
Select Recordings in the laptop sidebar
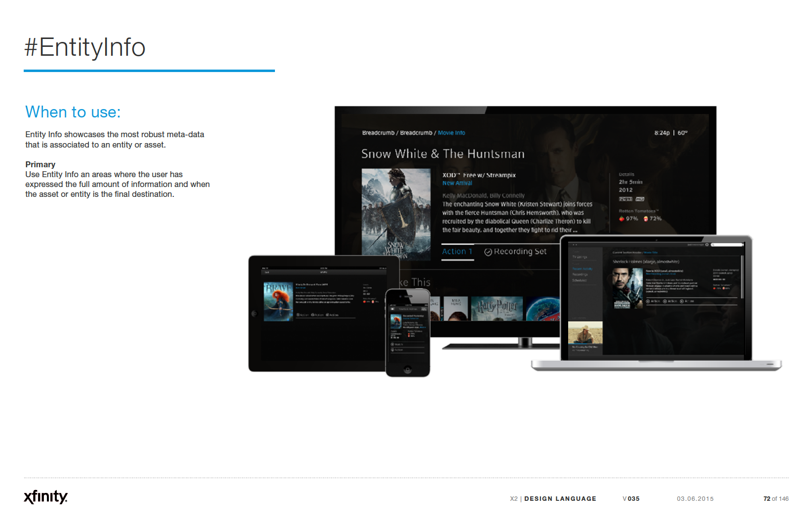tap(580, 274)
